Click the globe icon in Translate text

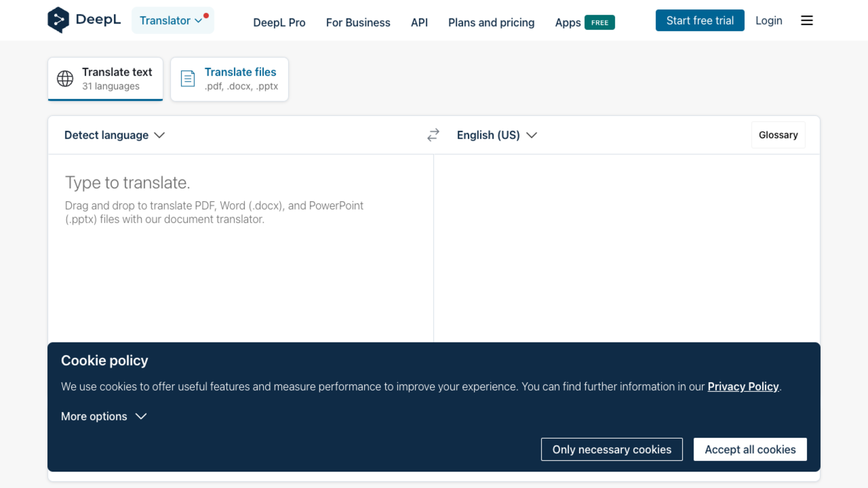(x=65, y=78)
